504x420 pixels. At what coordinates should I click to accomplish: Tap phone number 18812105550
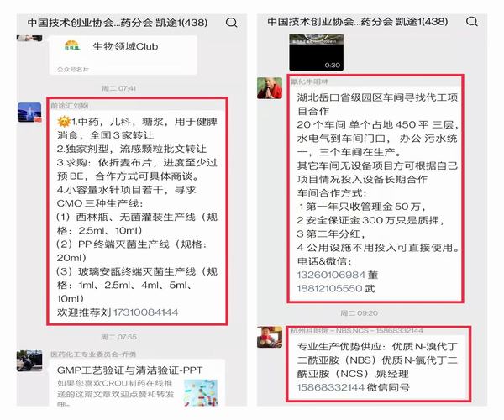coord(330,289)
